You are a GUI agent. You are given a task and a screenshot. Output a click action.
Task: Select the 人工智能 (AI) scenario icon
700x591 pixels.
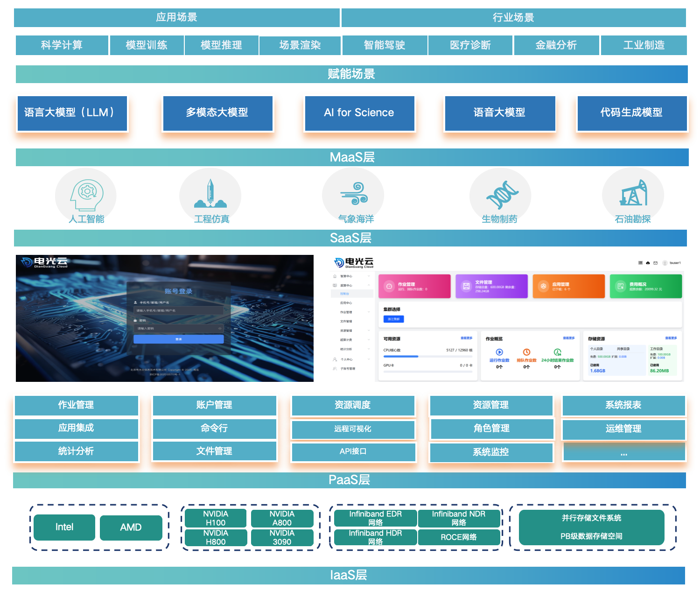pos(86,194)
